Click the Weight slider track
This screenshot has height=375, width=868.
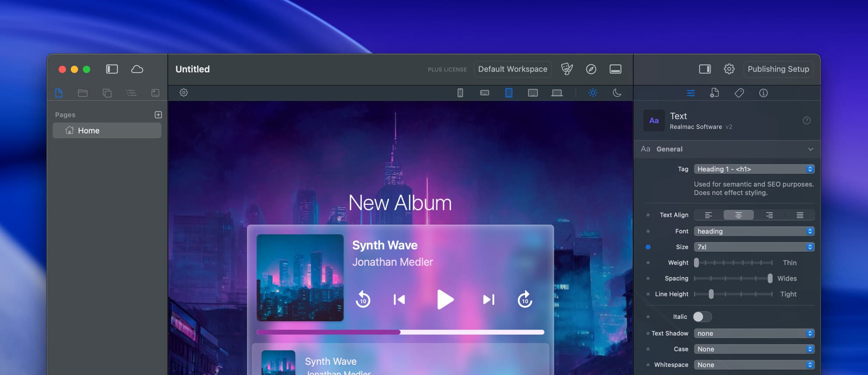(x=733, y=263)
